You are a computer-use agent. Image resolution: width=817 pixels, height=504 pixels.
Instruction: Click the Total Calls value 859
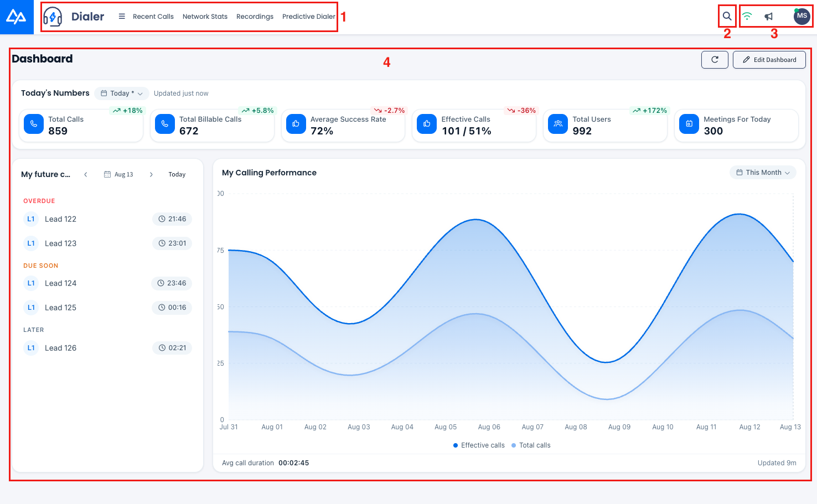coord(58,131)
